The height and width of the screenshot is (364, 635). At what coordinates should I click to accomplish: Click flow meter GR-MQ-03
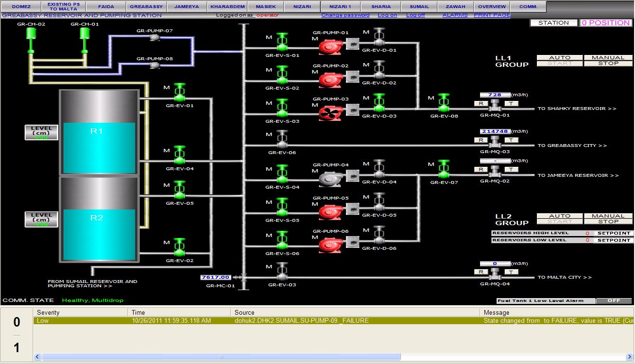pos(495,142)
